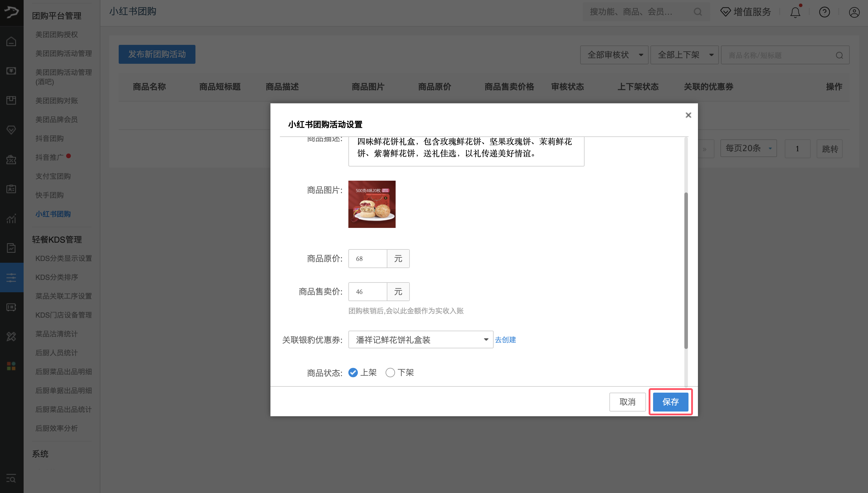Click the 去创建 link next to the coupon
Image resolution: width=868 pixels, height=493 pixels.
pyautogui.click(x=505, y=339)
